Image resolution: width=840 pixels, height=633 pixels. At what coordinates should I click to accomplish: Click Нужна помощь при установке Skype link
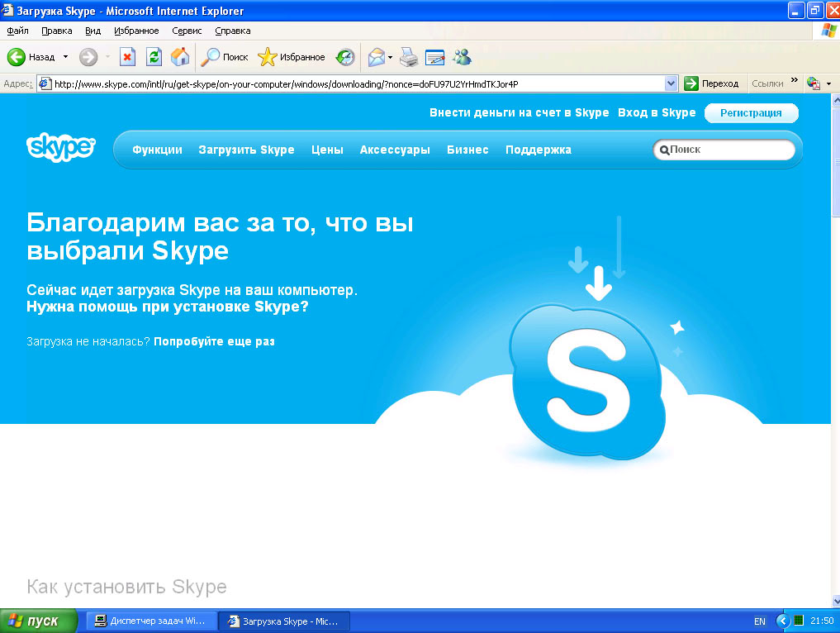pos(168,307)
